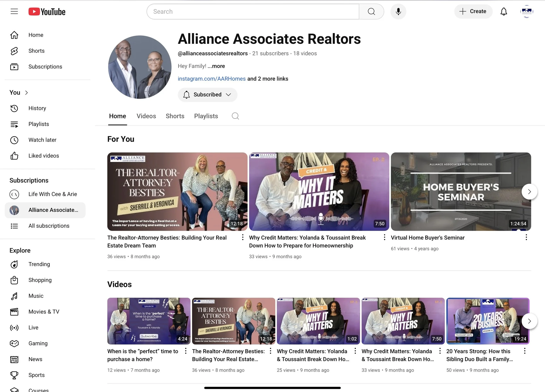This screenshot has width=545, height=392.
Task: Go to Home in sidebar
Action: (x=45, y=35)
